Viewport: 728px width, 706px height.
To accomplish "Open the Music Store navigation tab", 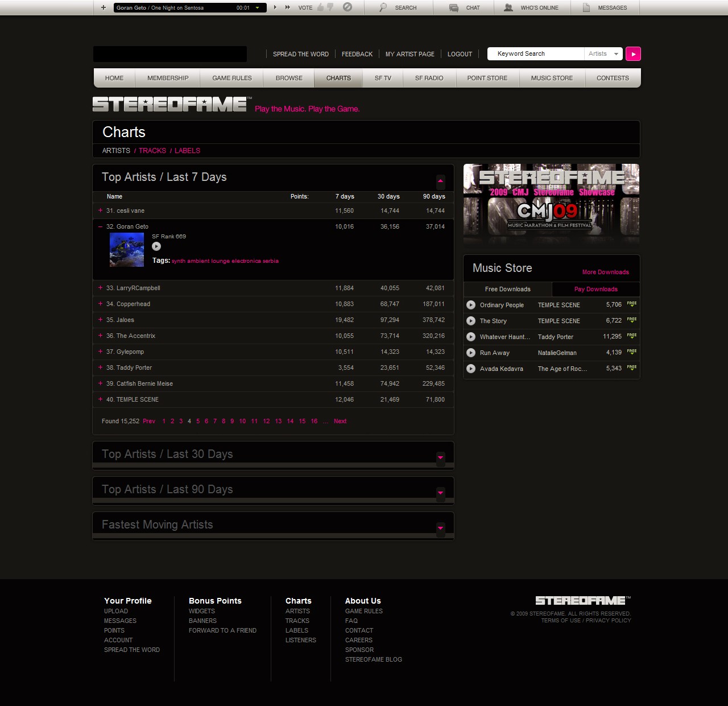I will 552,78.
